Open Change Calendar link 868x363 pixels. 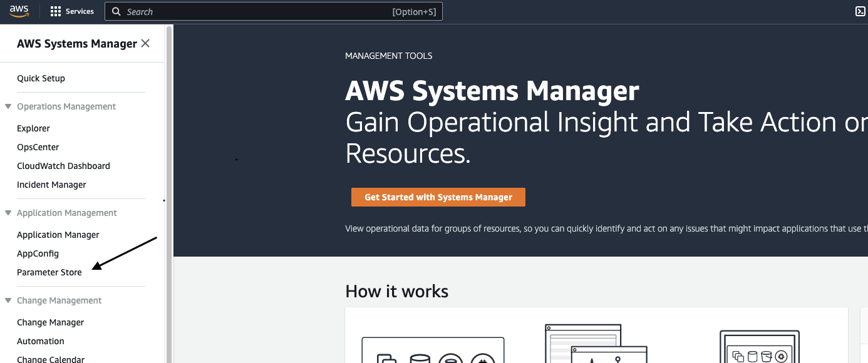coord(51,359)
